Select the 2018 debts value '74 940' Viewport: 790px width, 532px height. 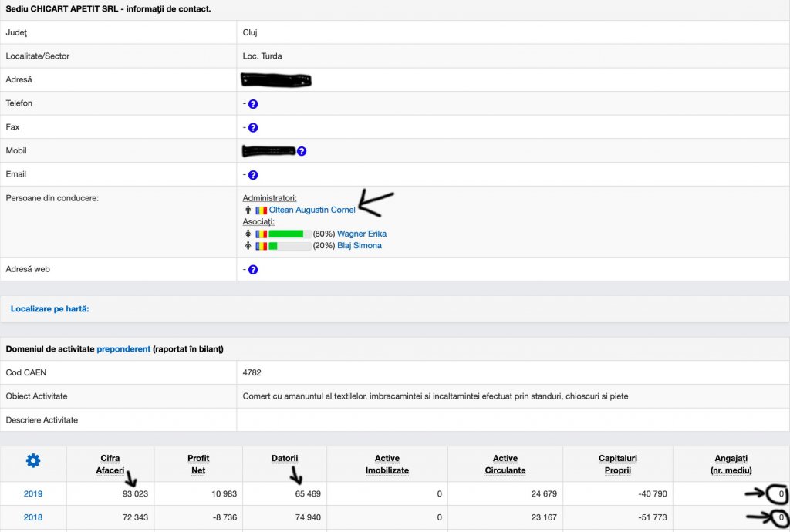pyautogui.click(x=308, y=517)
